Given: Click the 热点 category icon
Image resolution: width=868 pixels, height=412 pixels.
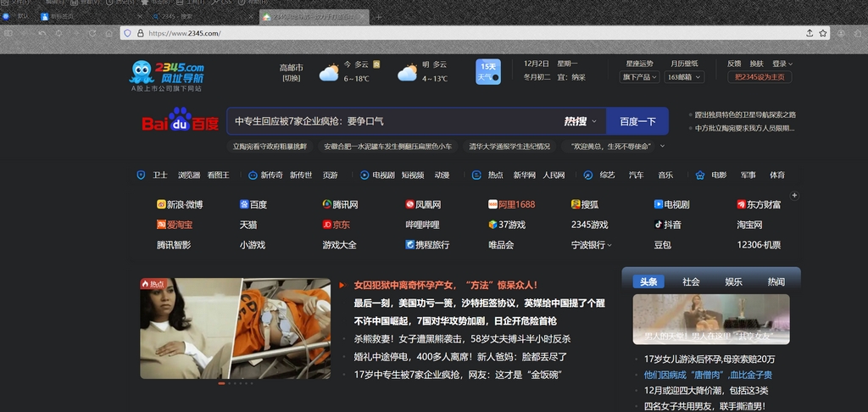Looking at the screenshot, I should pyautogui.click(x=476, y=175).
